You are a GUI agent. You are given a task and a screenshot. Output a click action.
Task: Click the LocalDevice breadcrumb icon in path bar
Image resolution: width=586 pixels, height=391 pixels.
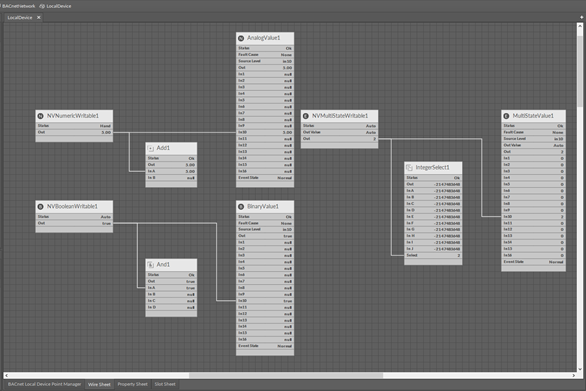[x=42, y=6]
